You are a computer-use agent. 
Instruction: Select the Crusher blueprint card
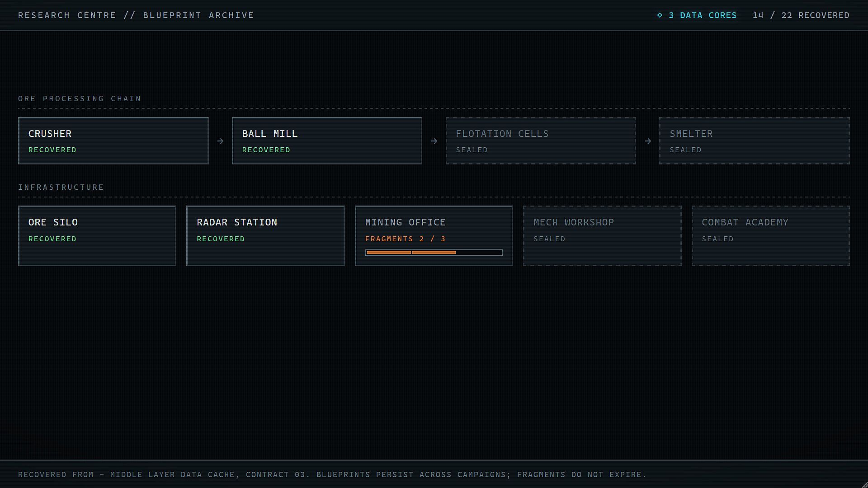[x=113, y=141]
